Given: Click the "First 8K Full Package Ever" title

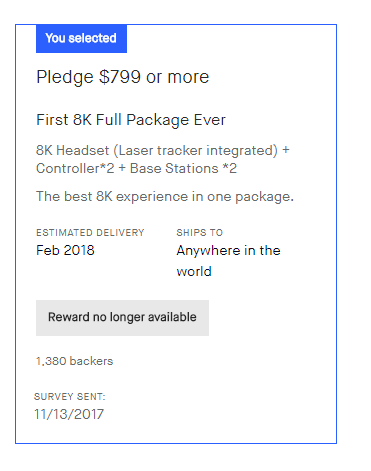Looking at the screenshot, I should tap(131, 120).
